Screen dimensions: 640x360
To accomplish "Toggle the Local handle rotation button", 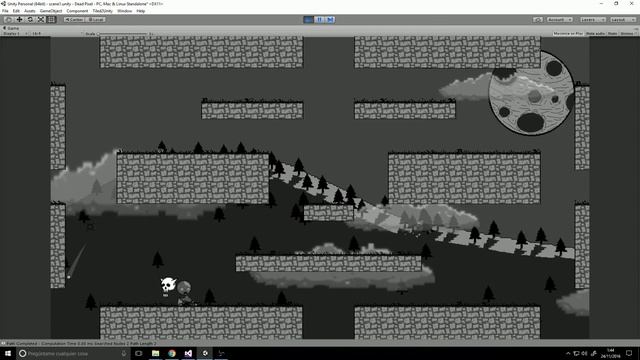I will tap(96, 20).
